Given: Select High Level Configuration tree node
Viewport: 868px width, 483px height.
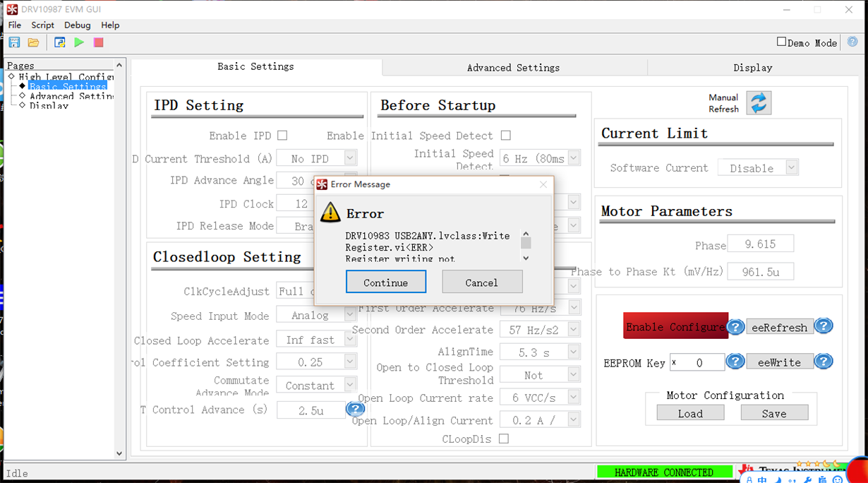Looking at the screenshot, I should click(66, 77).
